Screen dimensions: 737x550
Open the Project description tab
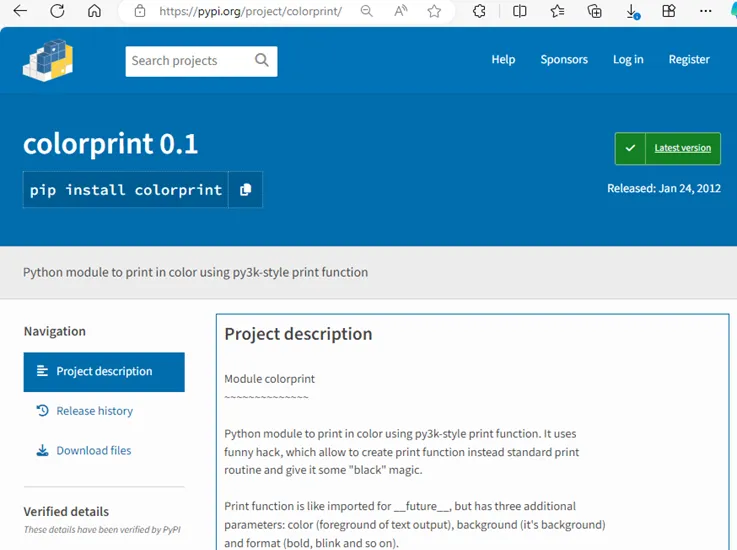tap(104, 371)
